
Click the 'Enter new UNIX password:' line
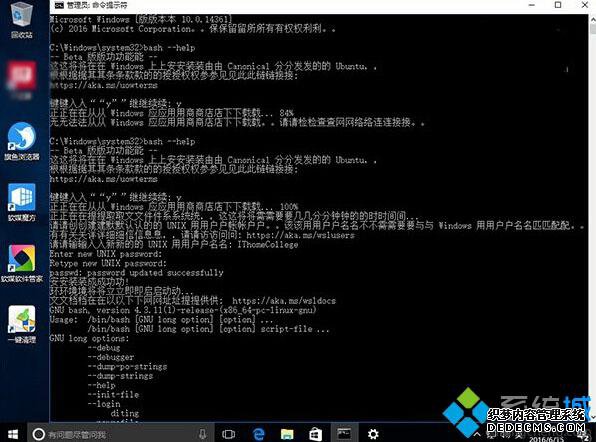(106, 254)
